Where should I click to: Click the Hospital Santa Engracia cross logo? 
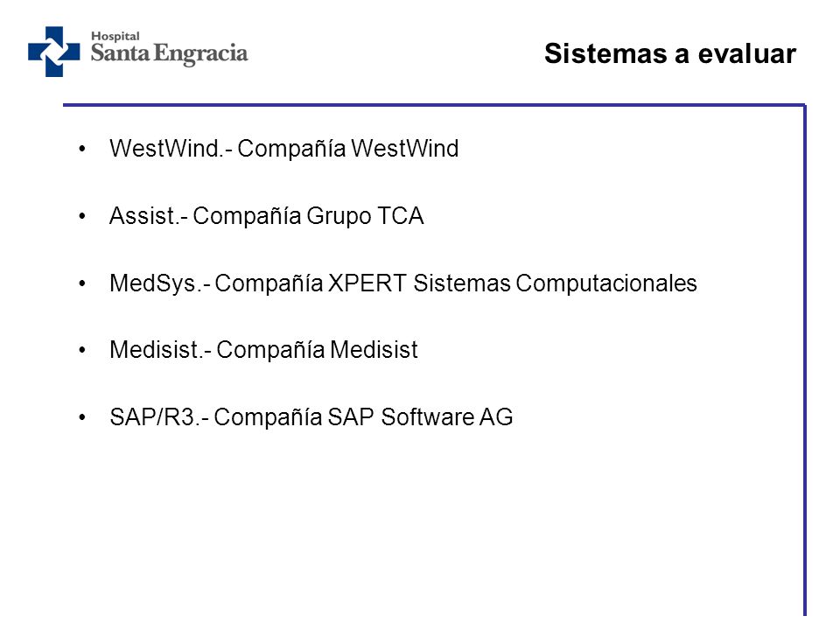pyautogui.click(x=54, y=52)
